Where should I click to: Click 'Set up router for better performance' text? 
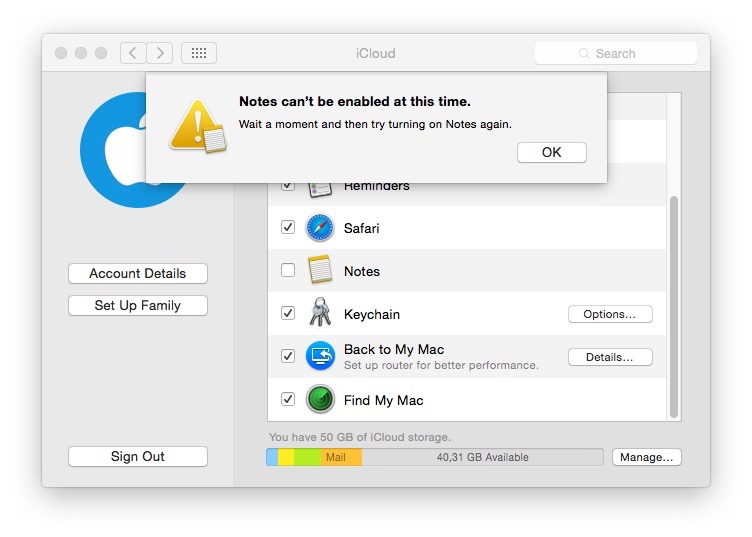(441, 365)
